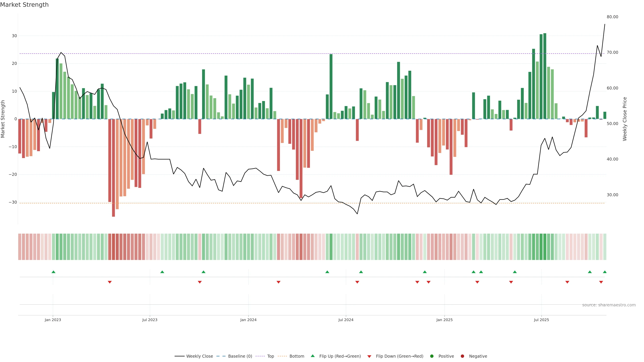The width and height of the screenshot is (644, 362).
Task: Click the last red flip-down triangle marker
Action: click(601, 282)
